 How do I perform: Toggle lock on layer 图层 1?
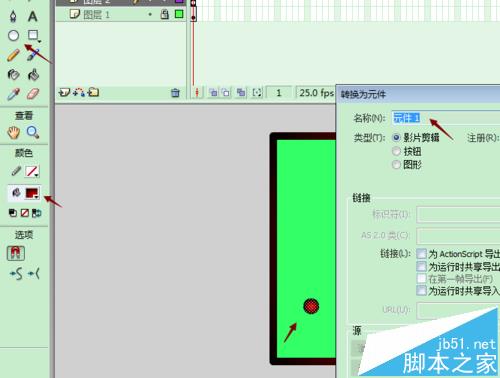pos(164,14)
